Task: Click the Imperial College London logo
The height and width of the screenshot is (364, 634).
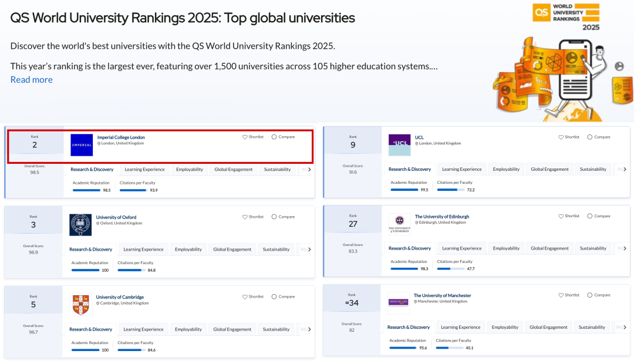Action: pos(82,145)
